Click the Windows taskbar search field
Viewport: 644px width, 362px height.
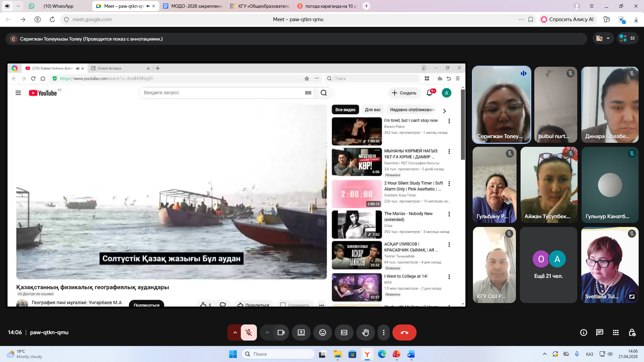278,354
